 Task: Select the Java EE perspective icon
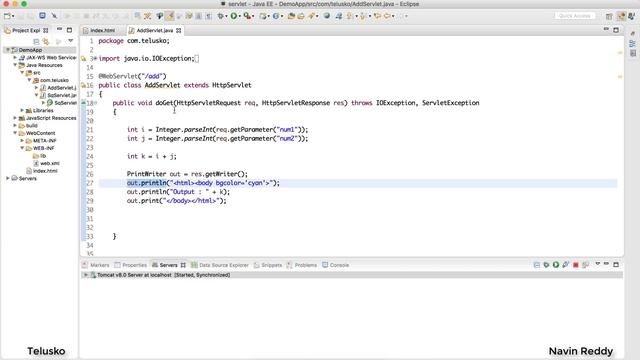coord(621,16)
